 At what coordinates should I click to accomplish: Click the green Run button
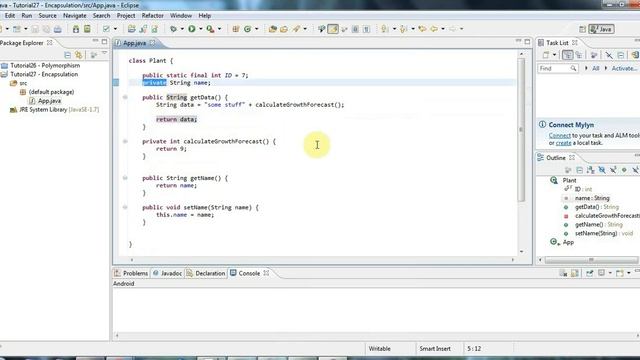click(191, 29)
